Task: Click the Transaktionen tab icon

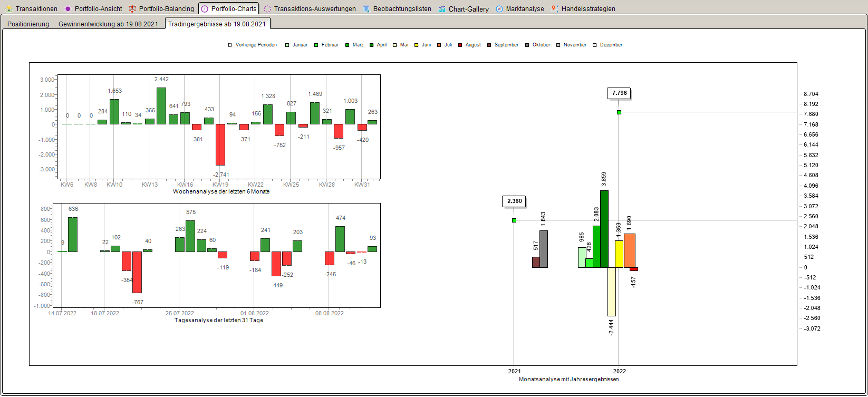Action: coord(9,8)
